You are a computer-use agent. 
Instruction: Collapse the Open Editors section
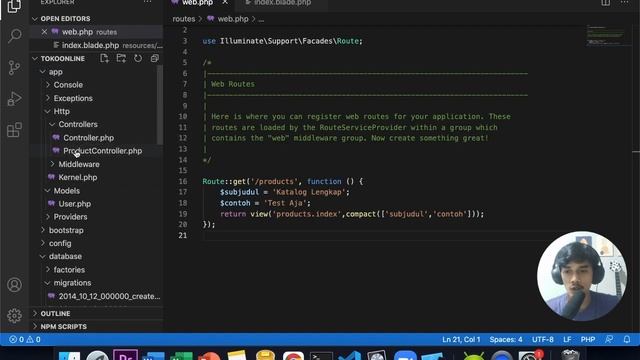[35, 19]
